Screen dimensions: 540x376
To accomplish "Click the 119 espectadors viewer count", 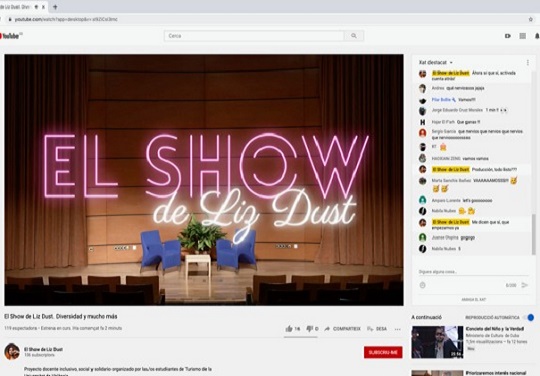I will [20, 328].
